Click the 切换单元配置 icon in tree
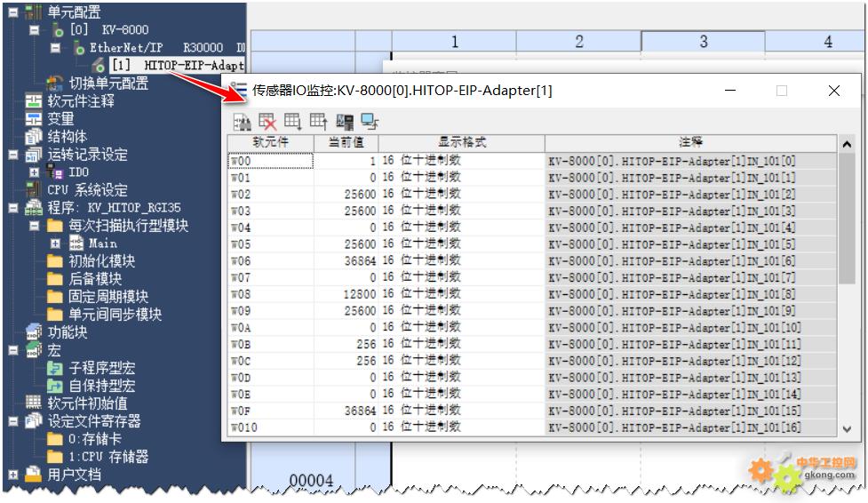Image resolution: width=868 pixels, height=503 pixels. tap(55, 84)
